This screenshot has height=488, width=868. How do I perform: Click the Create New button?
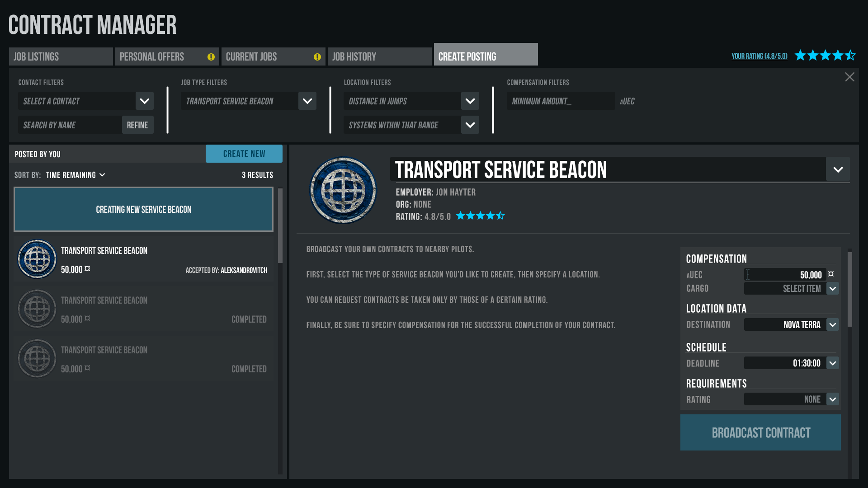pyautogui.click(x=244, y=154)
